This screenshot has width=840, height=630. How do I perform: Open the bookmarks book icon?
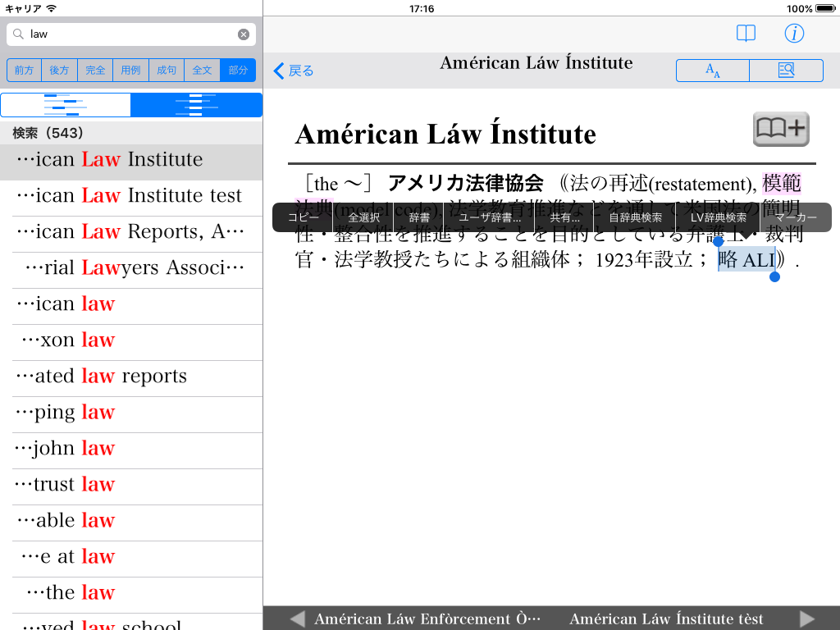(x=746, y=34)
